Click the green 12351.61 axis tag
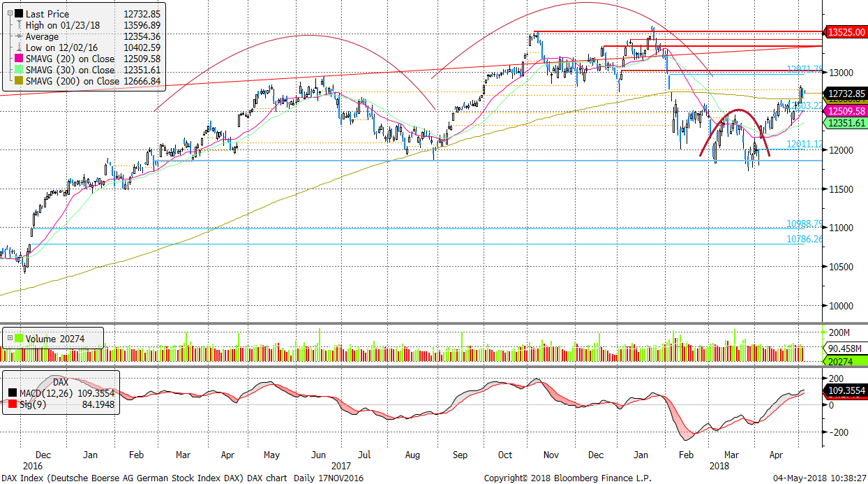 [x=845, y=123]
